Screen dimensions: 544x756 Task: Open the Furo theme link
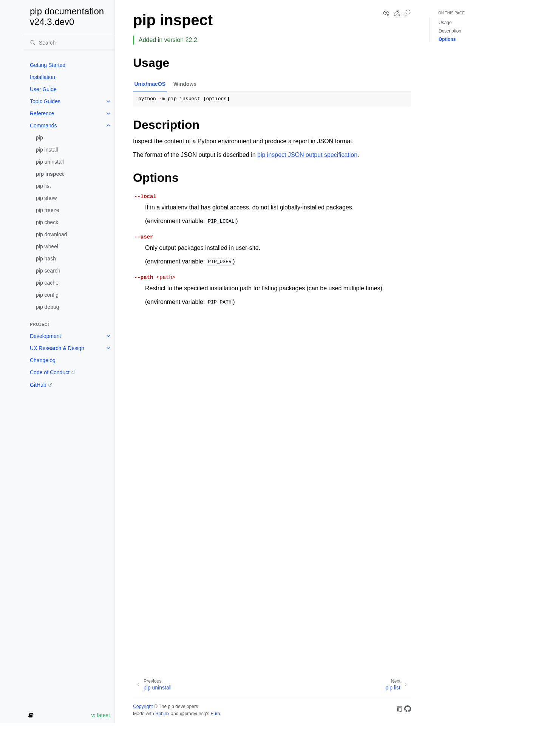(x=215, y=714)
